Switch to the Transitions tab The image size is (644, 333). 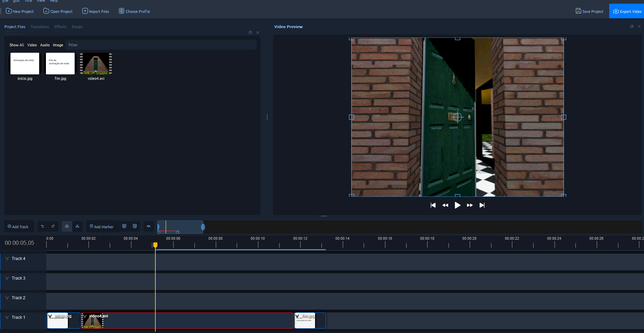[40, 27]
